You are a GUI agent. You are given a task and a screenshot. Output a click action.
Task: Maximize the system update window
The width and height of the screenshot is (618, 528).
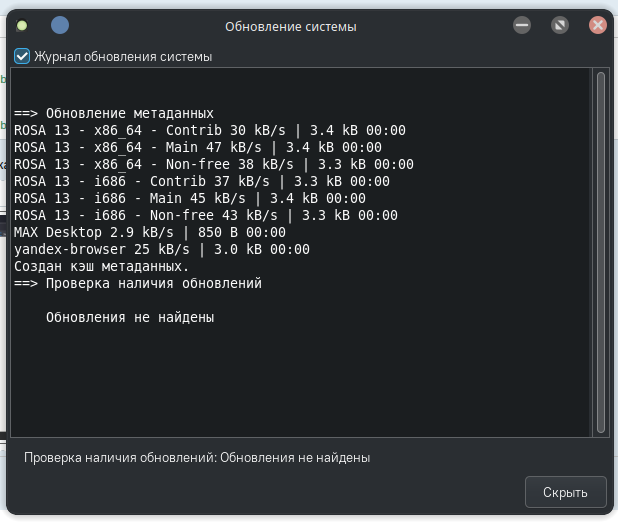(560, 26)
